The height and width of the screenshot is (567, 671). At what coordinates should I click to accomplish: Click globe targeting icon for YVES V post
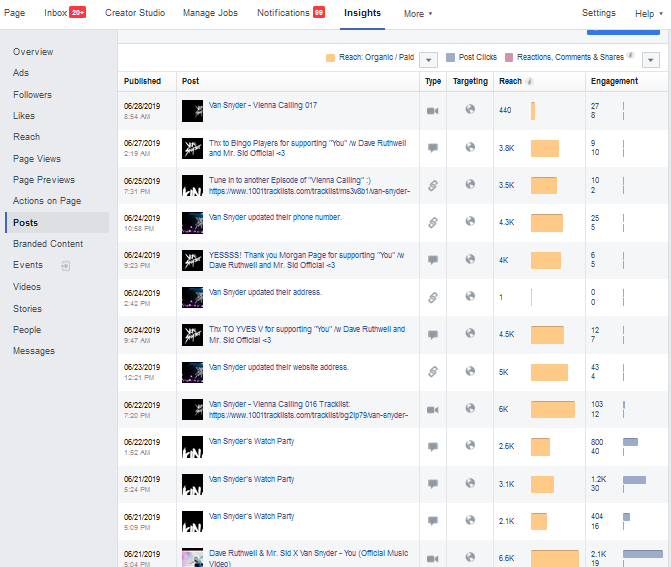coord(470,333)
